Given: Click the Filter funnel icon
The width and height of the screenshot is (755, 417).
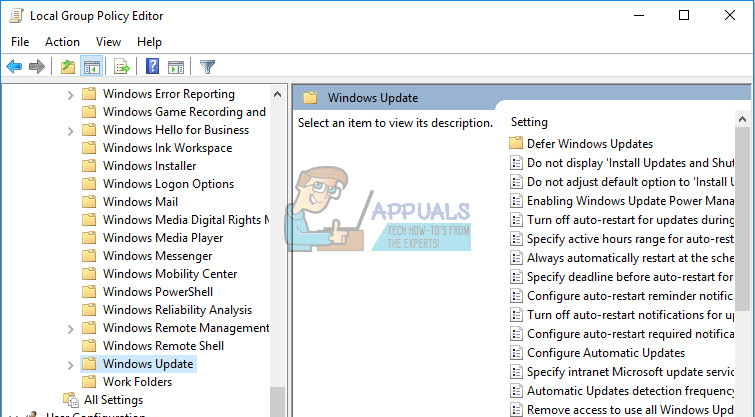Looking at the screenshot, I should point(208,66).
